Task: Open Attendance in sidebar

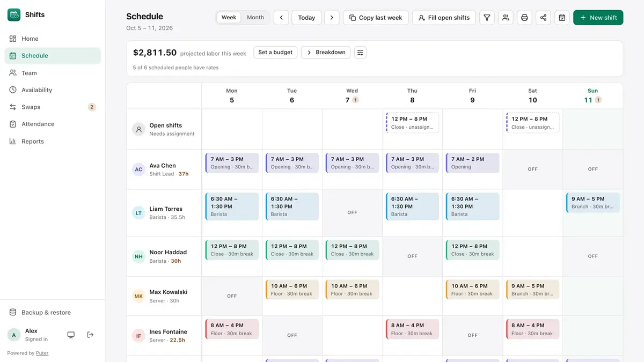Action: tap(53, 124)
